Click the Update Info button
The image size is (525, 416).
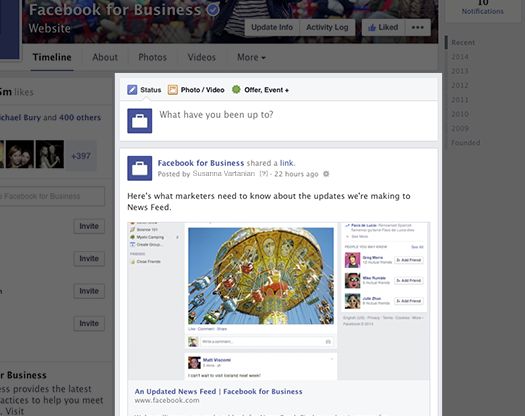point(272,27)
